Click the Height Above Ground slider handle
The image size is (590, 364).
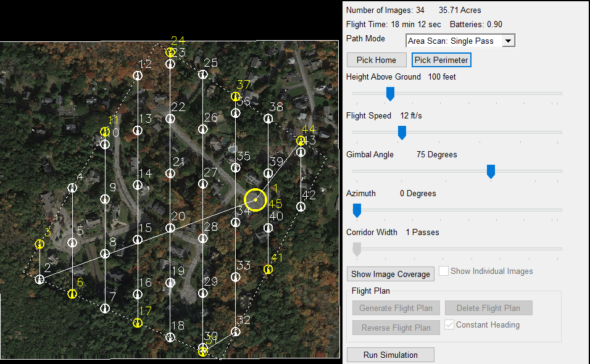click(x=390, y=93)
